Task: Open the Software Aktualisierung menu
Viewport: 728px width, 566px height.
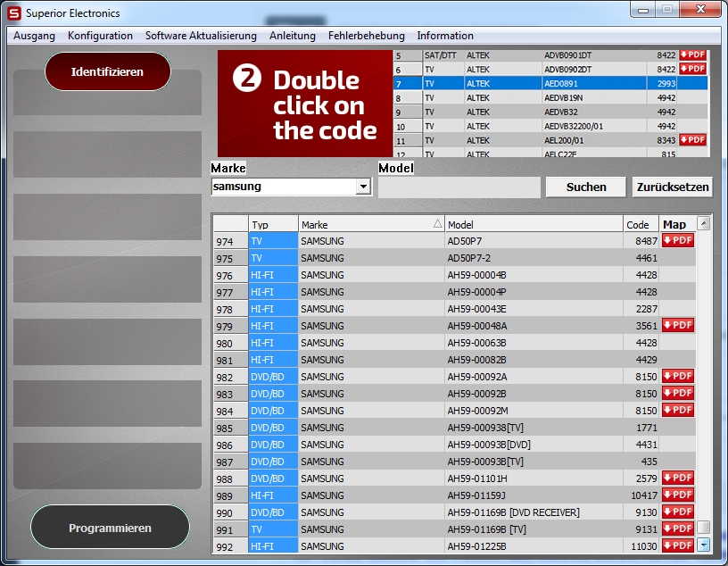Action: [201, 36]
